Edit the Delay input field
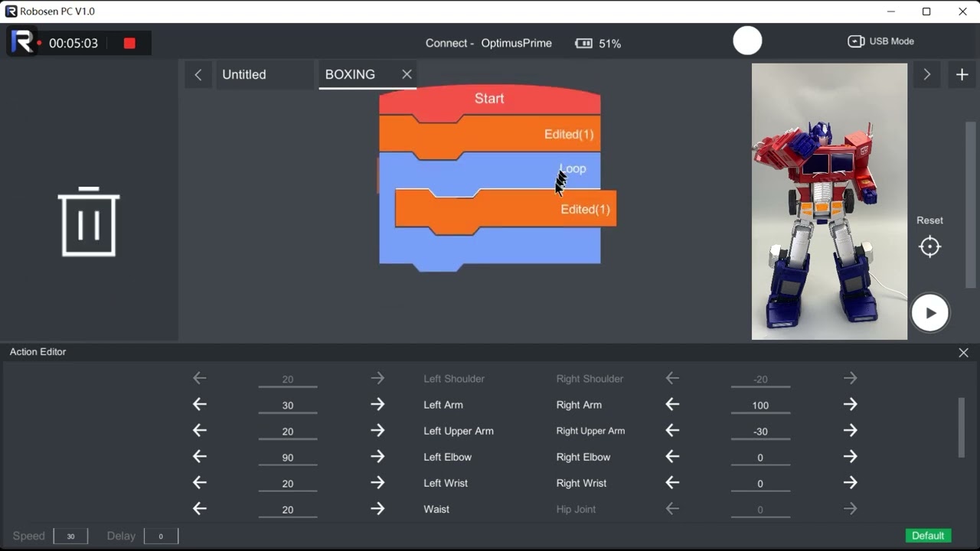980x551 pixels. [x=161, y=536]
